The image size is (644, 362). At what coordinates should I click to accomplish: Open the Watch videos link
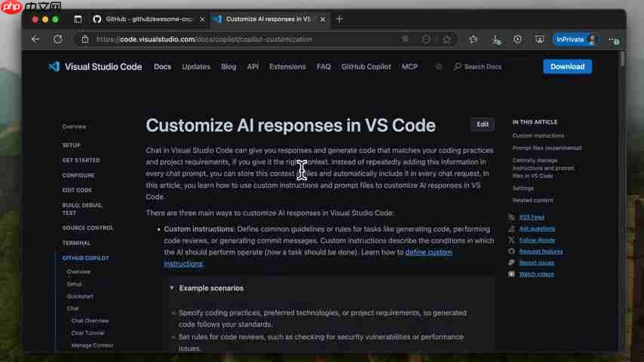coord(536,274)
